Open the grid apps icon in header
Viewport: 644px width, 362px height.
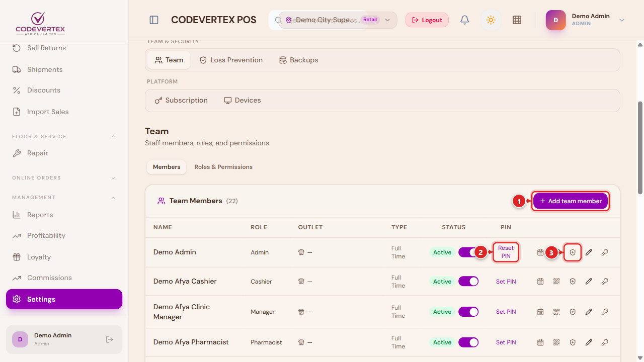coord(517,20)
